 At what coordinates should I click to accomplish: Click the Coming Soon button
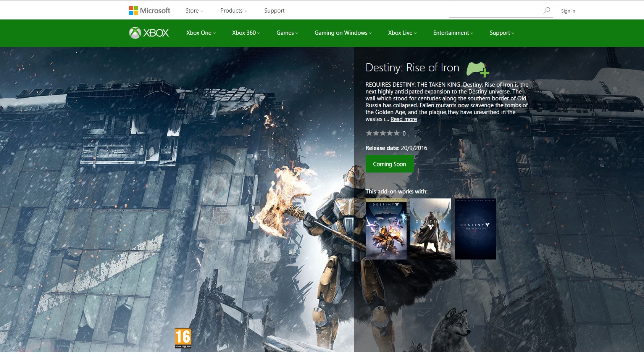click(x=389, y=164)
